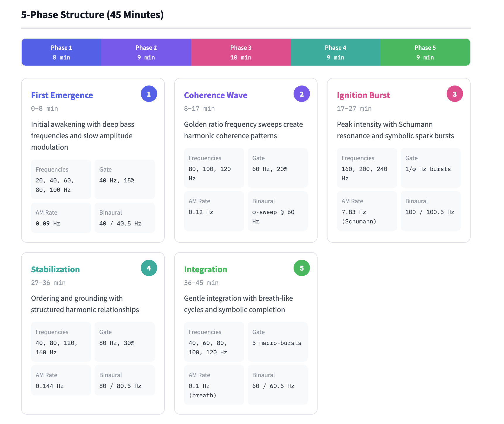Click the Ignition Burst card title
The height and width of the screenshot is (424, 504).
click(x=363, y=95)
